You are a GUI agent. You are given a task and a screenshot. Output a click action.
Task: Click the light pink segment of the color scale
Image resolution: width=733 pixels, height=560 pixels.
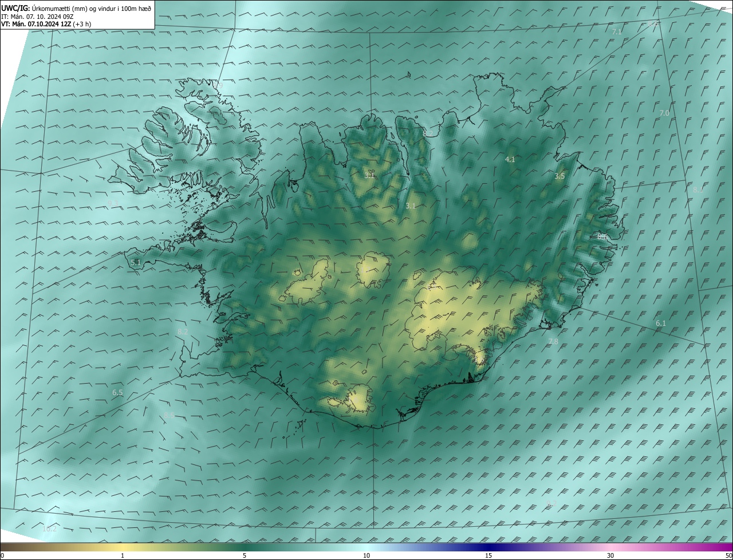click(610, 547)
